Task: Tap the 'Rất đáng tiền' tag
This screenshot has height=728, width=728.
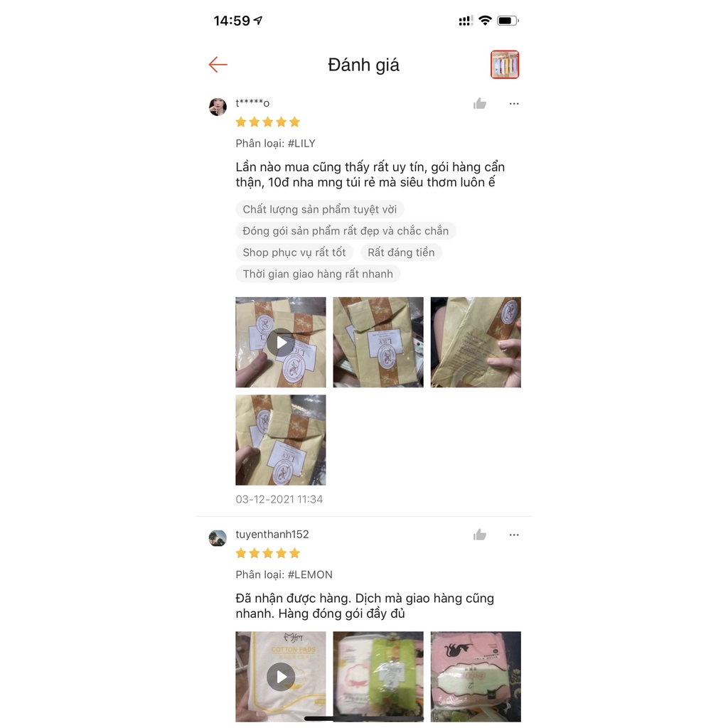Action: pos(401,252)
